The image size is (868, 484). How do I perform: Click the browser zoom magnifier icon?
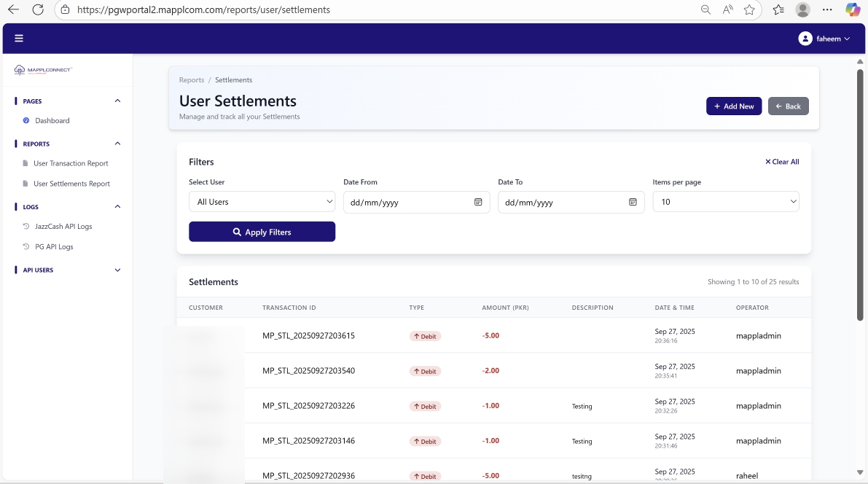(705, 9)
